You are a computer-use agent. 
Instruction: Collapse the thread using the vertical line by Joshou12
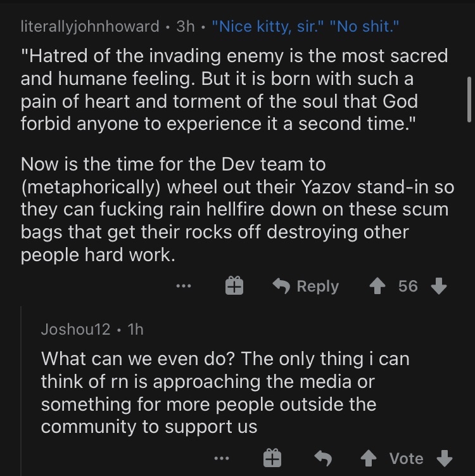point(21,391)
